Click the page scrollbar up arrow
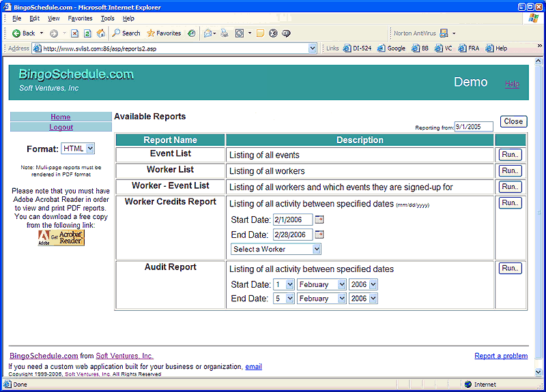 (x=538, y=61)
